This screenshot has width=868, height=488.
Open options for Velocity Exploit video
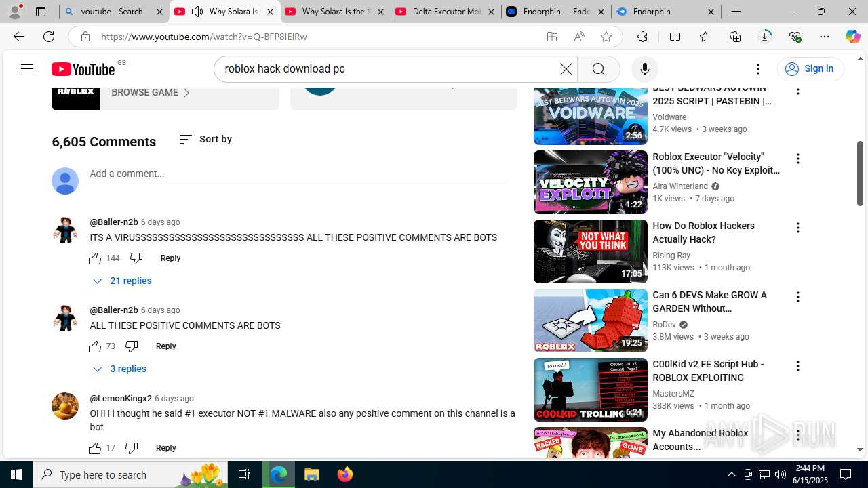click(797, 159)
